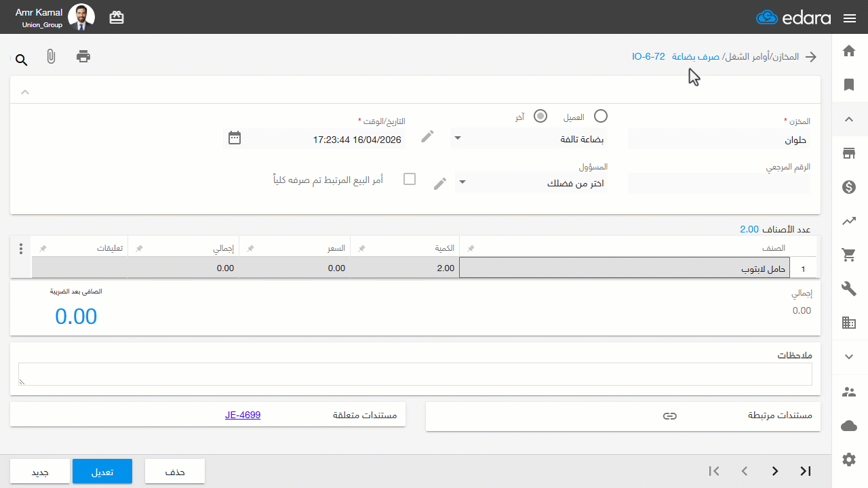Click the ملاحظات notes text area

[415, 374]
